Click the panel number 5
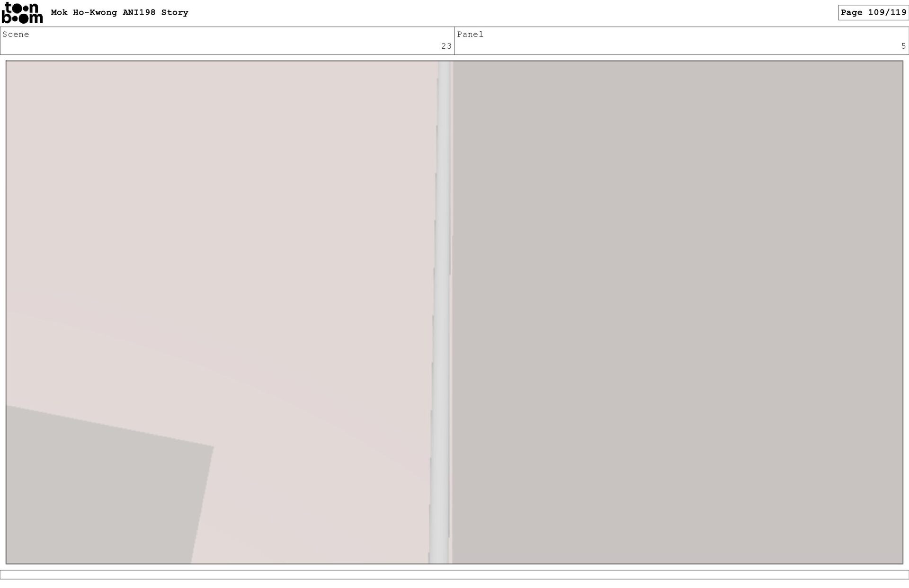This screenshot has height=588, width=909. (x=903, y=46)
